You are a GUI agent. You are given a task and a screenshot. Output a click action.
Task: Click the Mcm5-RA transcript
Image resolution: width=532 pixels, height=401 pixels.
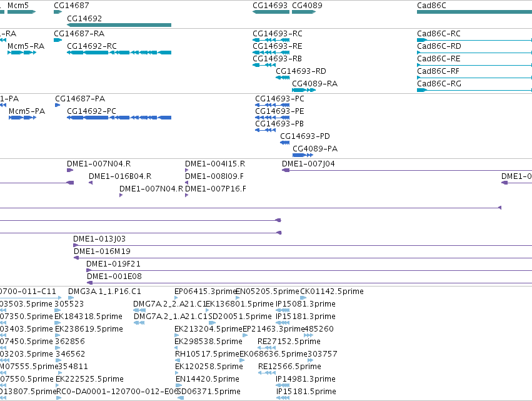pos(22,53)
